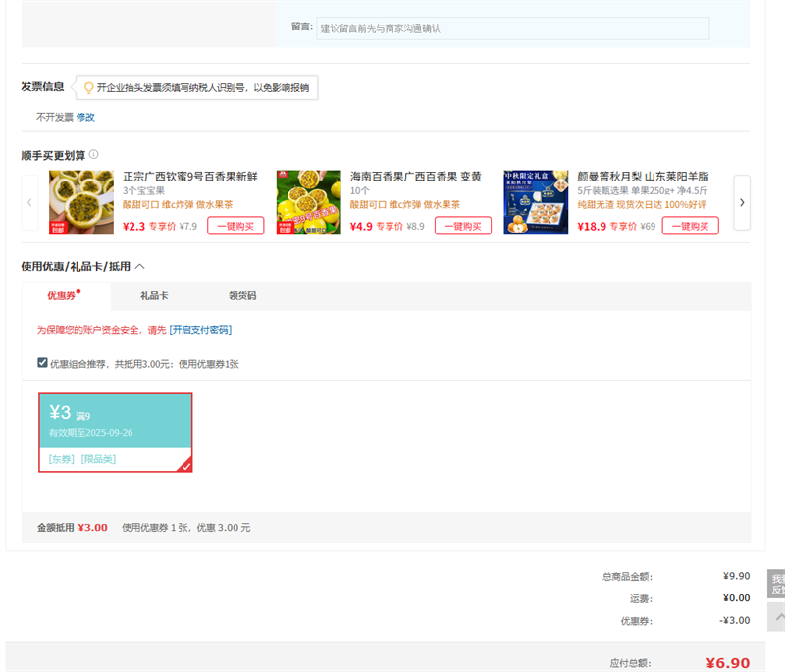Click the lightbulb tip icon in invoice notice
The height and width of the screenshot is (672, 785).
pyautogui.click(x=88, y=88)
